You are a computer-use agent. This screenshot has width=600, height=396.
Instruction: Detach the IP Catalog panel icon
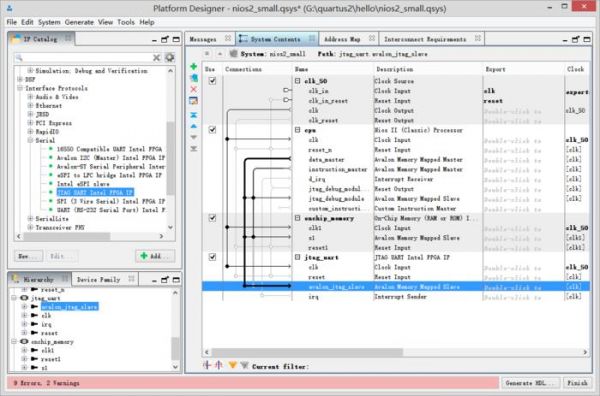point(165,39)
